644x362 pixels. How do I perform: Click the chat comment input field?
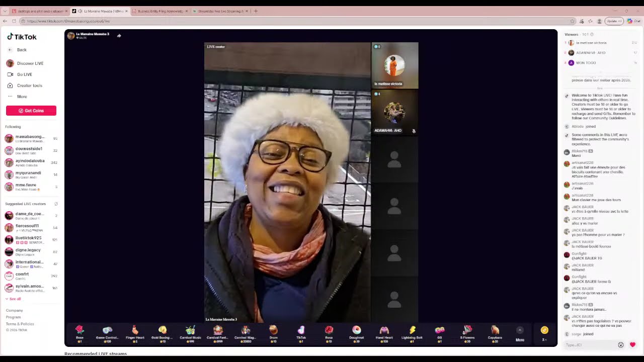tap(590, 345)
